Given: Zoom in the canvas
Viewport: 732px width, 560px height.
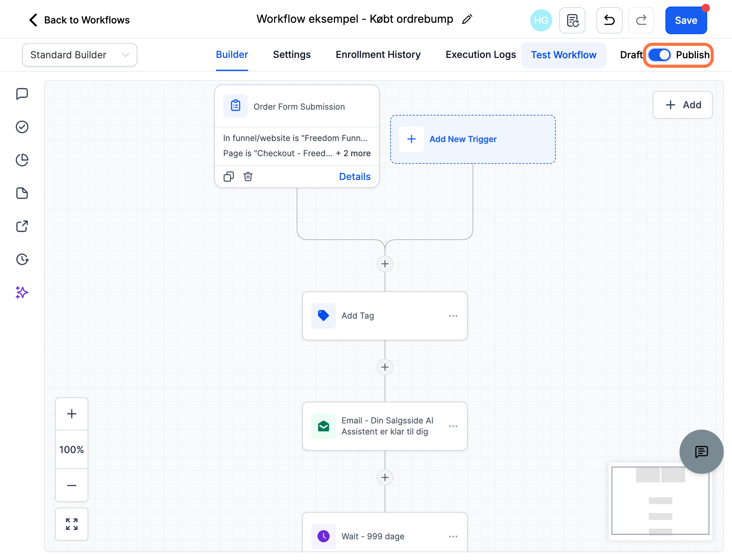Looking at the screenshot, I should [72, 414].
